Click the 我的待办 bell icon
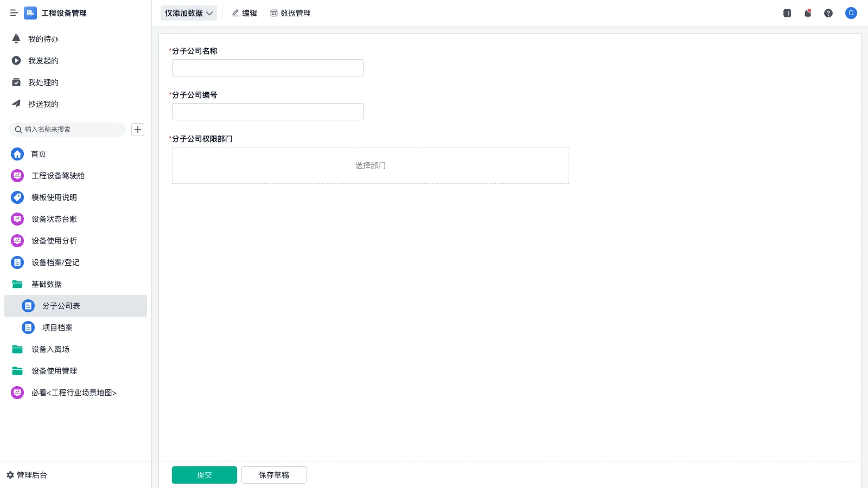 (x=16, y=39)
